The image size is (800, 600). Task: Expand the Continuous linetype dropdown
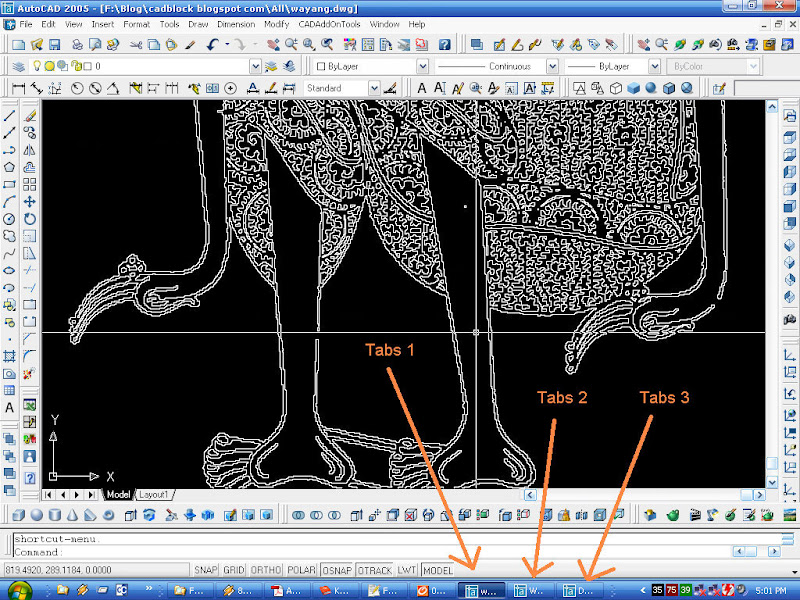[x=552, y=66]
